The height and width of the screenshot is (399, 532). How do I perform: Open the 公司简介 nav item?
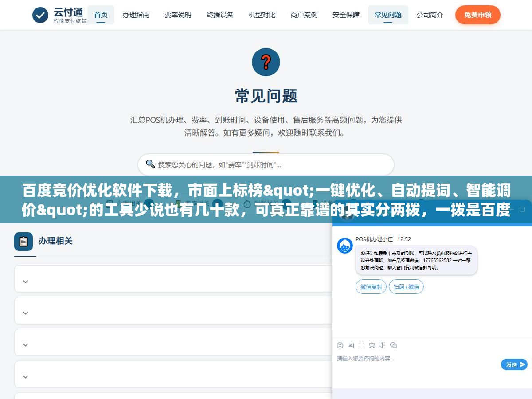(x=430, y=15)
